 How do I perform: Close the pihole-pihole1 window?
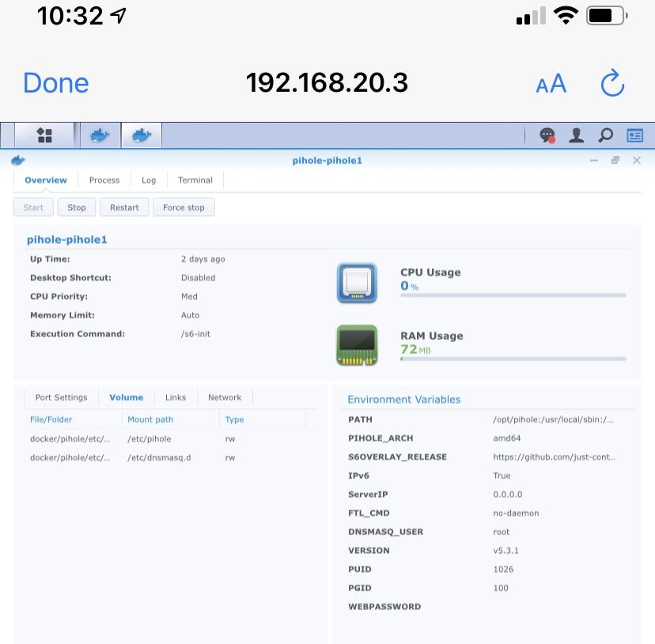[x=637, y=161]
